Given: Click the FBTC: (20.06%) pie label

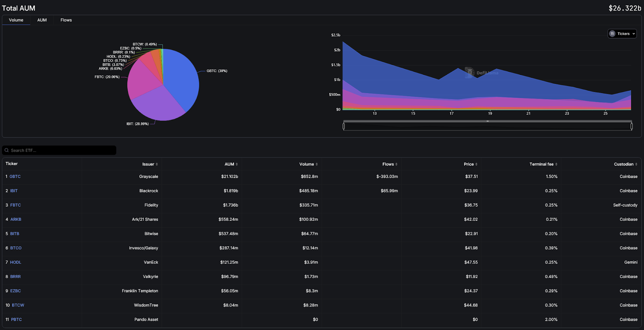Looking at the screenshot, I should pos(107,77).
